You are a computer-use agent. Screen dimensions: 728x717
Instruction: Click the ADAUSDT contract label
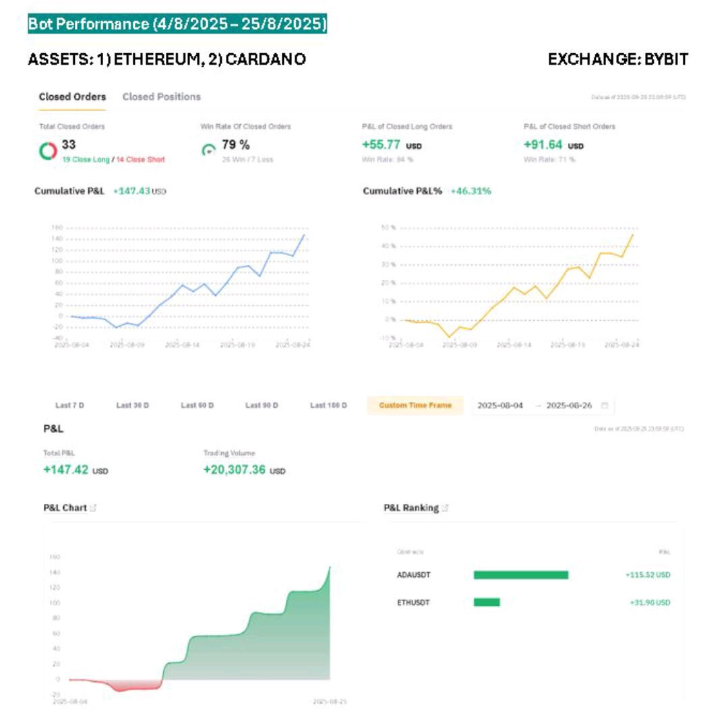(x=414, y=575)
